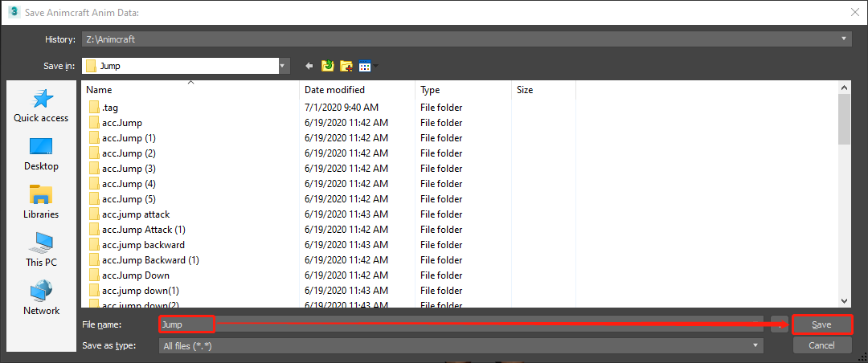Image resolution: width=868 pixels, height=363 pixels.
Task: Select the acc.Jump (2) folder
Action: point(129,153)
